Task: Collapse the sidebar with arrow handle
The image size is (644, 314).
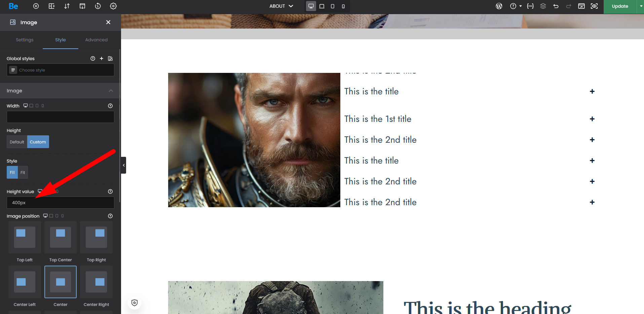Action: pos(124,165)
